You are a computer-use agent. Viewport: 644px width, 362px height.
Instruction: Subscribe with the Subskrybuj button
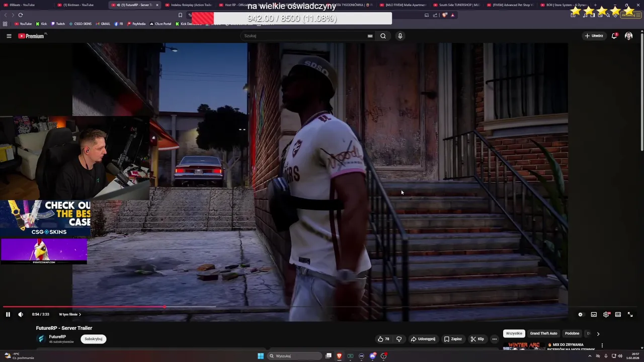pos(94,339)
